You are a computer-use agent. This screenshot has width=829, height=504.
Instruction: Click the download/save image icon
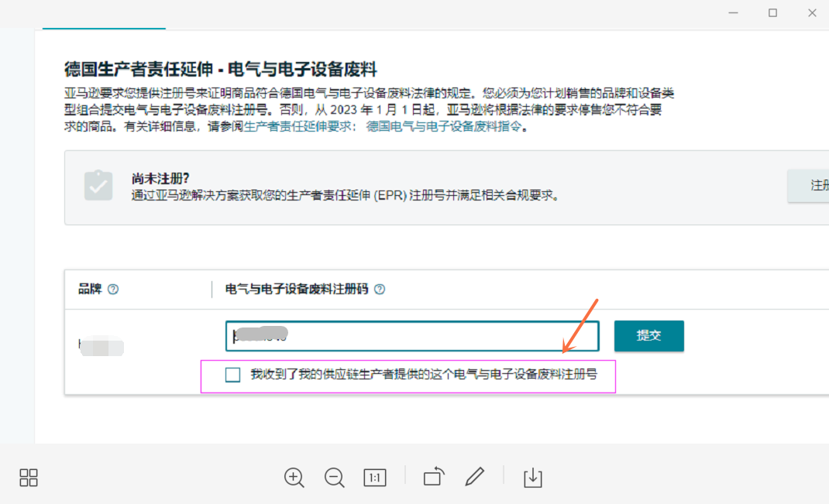533,478
